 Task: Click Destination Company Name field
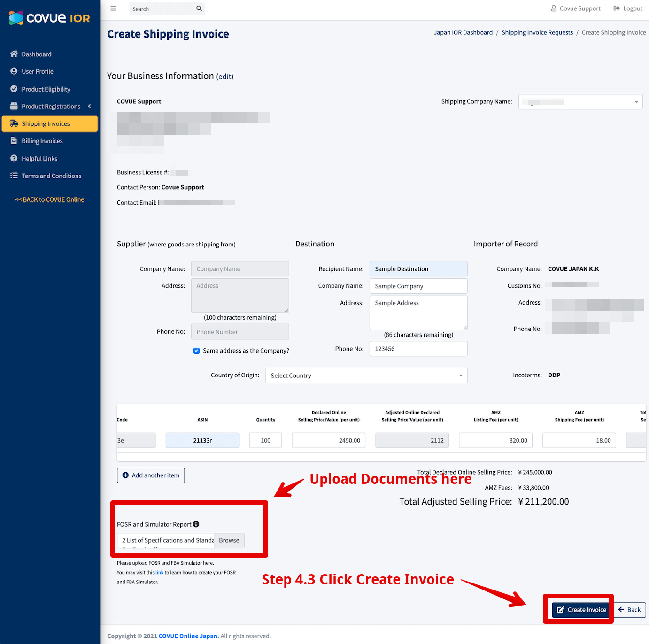point(418,286)
